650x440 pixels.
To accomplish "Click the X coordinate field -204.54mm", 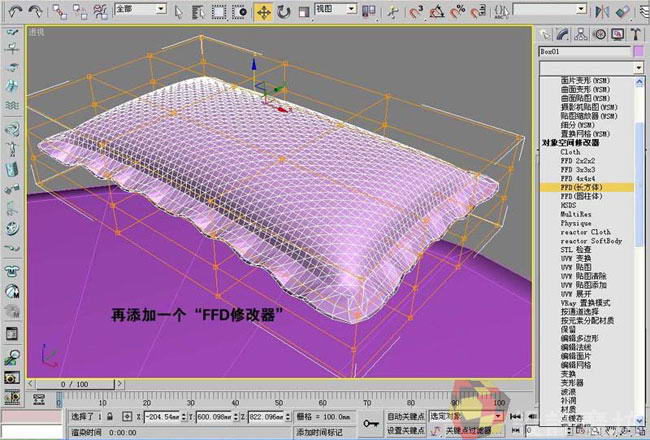I will [163, 416].
